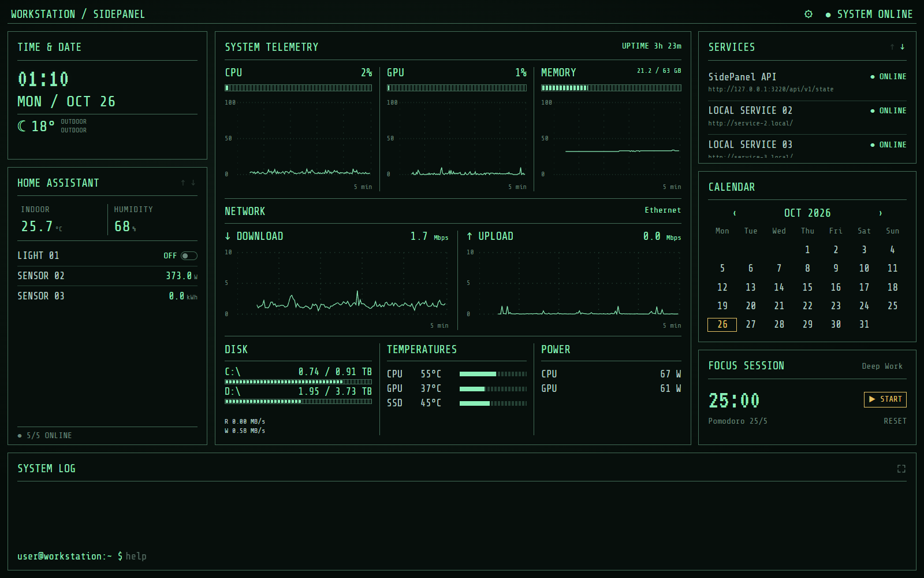Reset the Pomodoro timer

coord(895,421)
